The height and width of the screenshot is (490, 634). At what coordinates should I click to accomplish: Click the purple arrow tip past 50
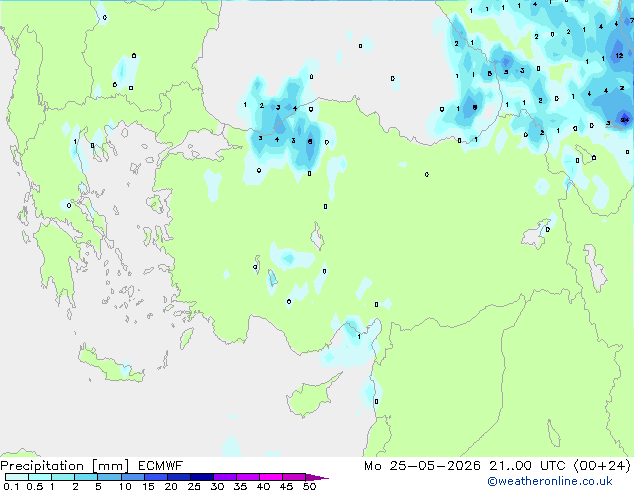(316, 477)
